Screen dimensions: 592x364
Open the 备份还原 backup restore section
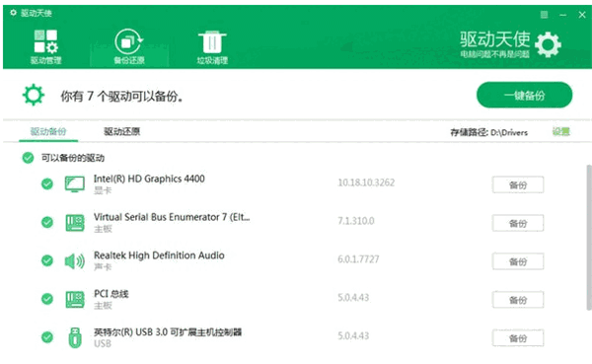[x=129, y=47]
